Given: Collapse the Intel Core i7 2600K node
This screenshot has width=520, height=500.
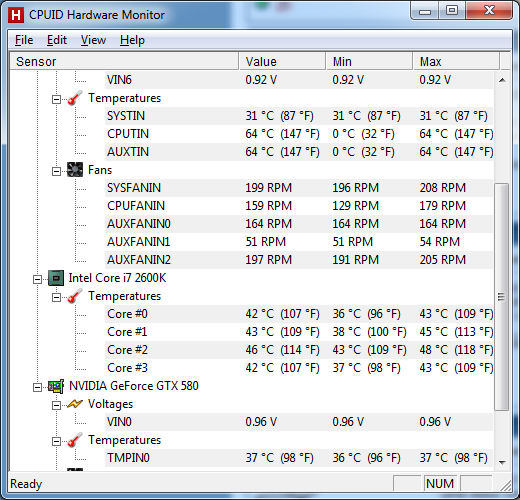Looking at the screenshot, I should click(37, 279).
